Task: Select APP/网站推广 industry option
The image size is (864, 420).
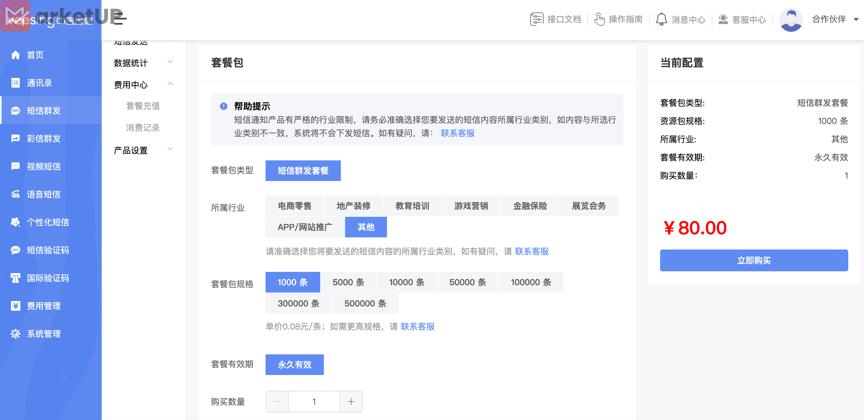Action: pyautogui.click(x=305, y=227)
